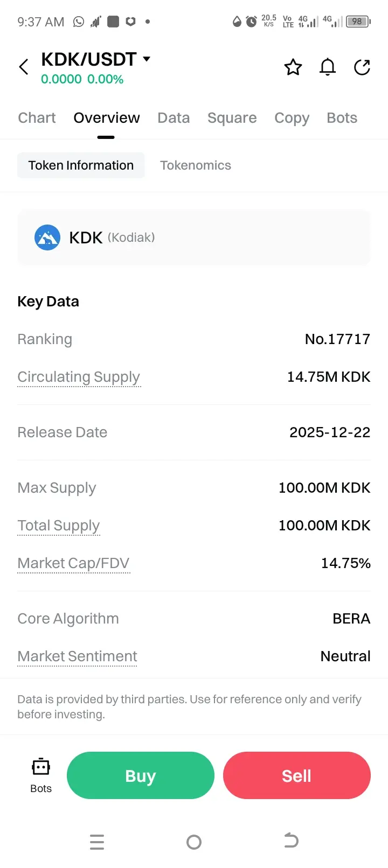This screenshot has height=868, width=388.
Task: Expand the KDK/USDT pair dropdown
Action: click(x=147, y=59)
